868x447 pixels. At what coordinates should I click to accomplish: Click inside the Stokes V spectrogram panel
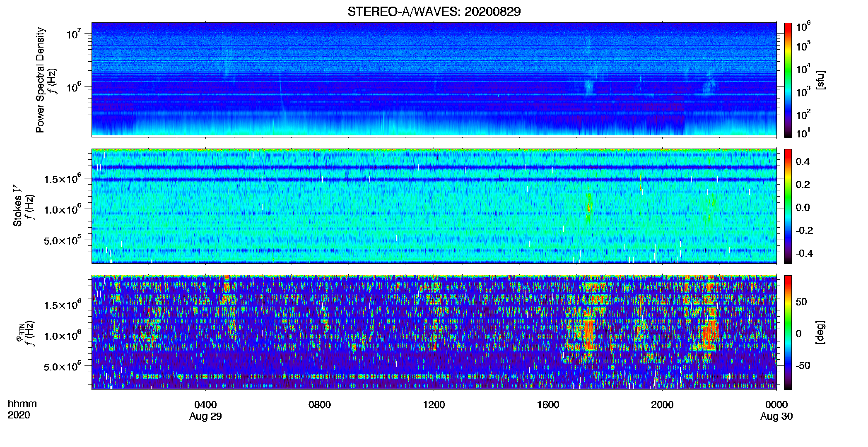coord(434,206)
